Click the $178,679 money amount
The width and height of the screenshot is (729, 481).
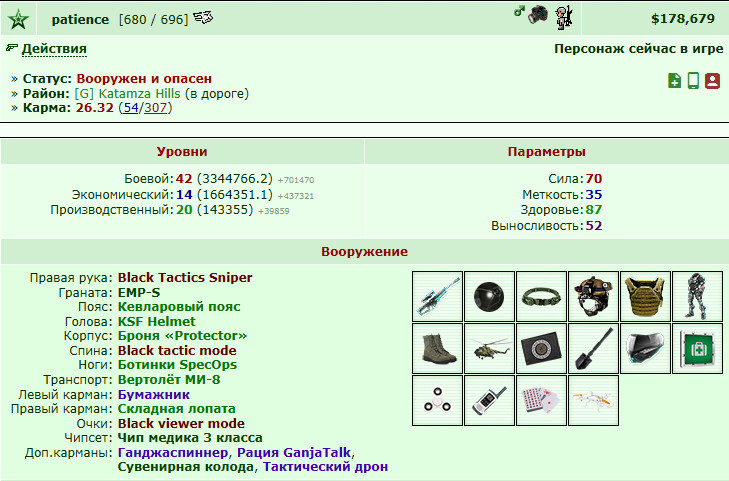683,19
